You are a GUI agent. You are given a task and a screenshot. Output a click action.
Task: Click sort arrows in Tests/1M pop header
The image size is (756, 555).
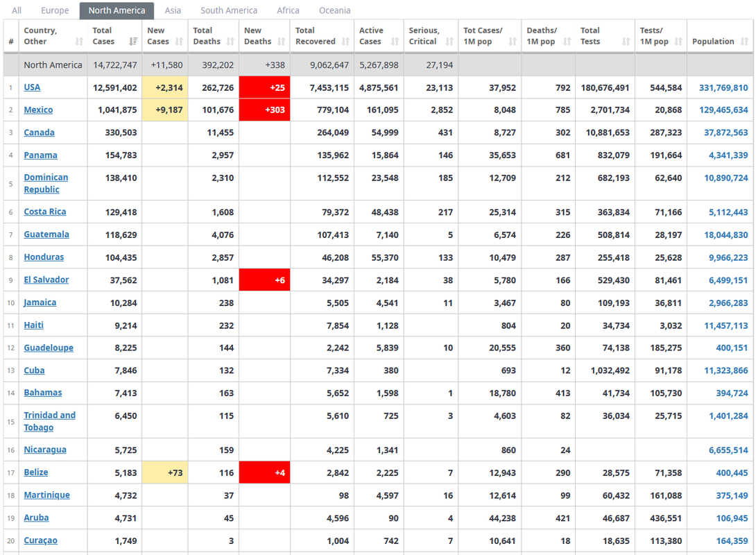[679, 42]
